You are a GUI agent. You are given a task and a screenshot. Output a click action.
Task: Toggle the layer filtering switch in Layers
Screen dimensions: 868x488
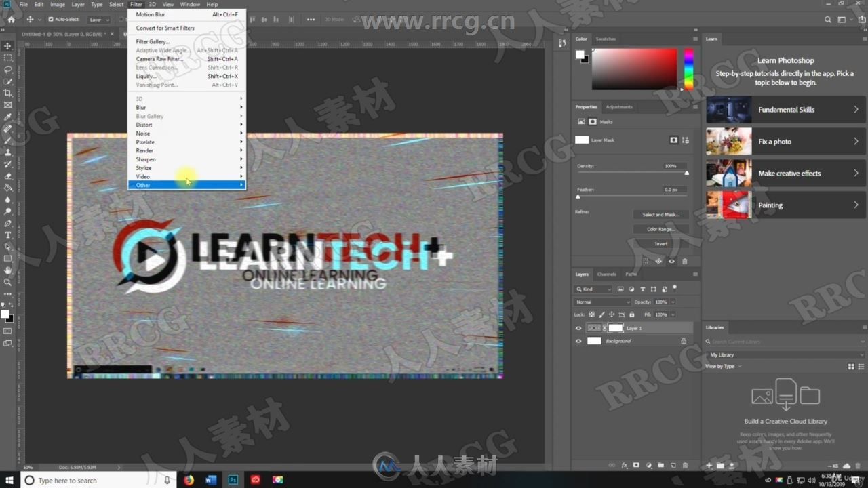(675, 288)
